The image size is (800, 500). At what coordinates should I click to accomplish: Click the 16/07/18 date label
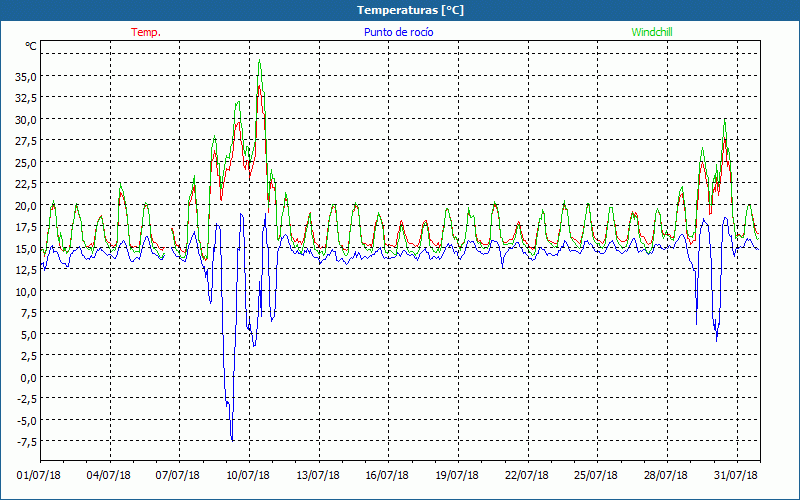pyautogui.click(x=387, y=476)
